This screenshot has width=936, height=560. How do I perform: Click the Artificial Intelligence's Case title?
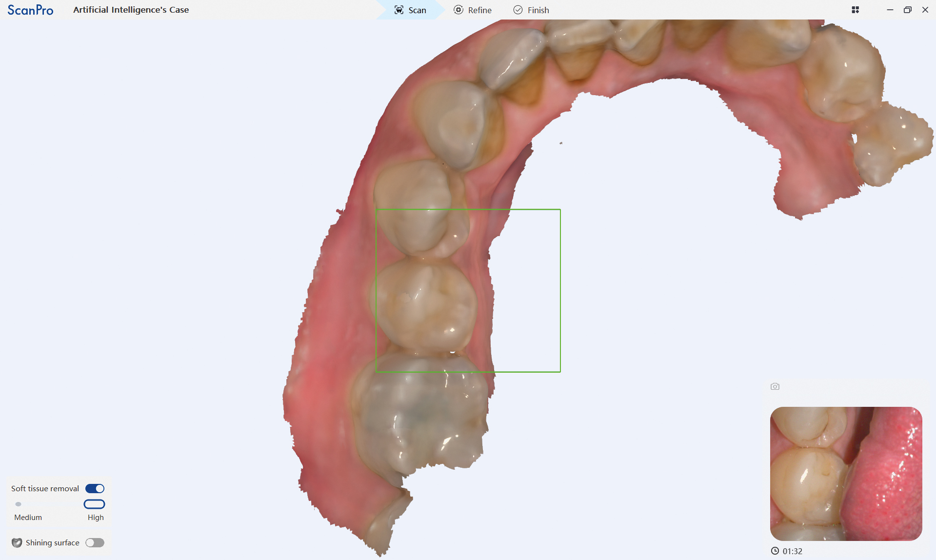click(131, 10)
